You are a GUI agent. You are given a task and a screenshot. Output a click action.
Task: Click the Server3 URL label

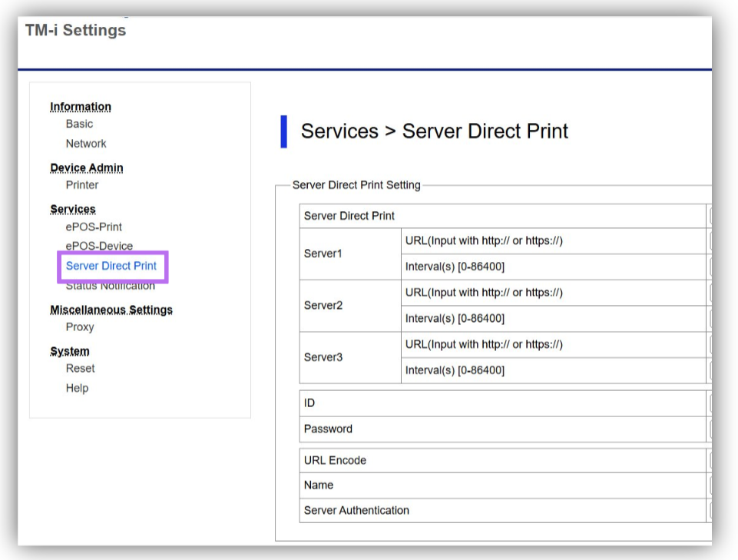(484, 344)
